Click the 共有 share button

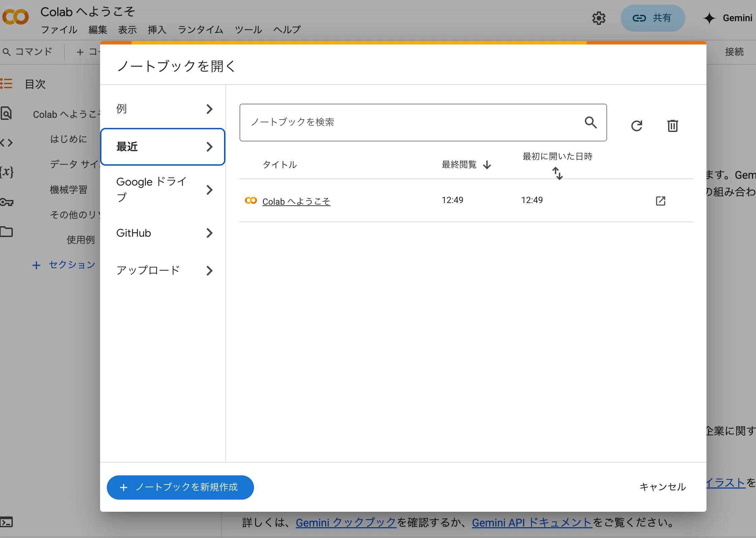coord(653,18)
